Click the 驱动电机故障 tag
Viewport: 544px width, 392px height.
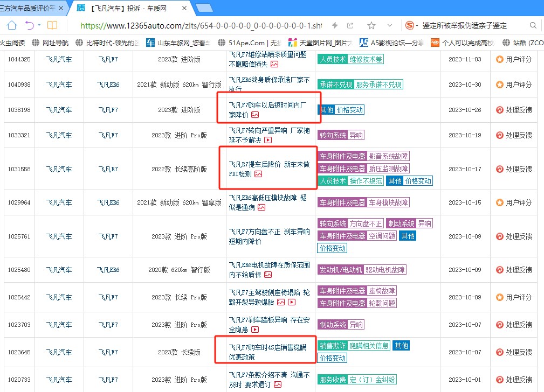385,270
